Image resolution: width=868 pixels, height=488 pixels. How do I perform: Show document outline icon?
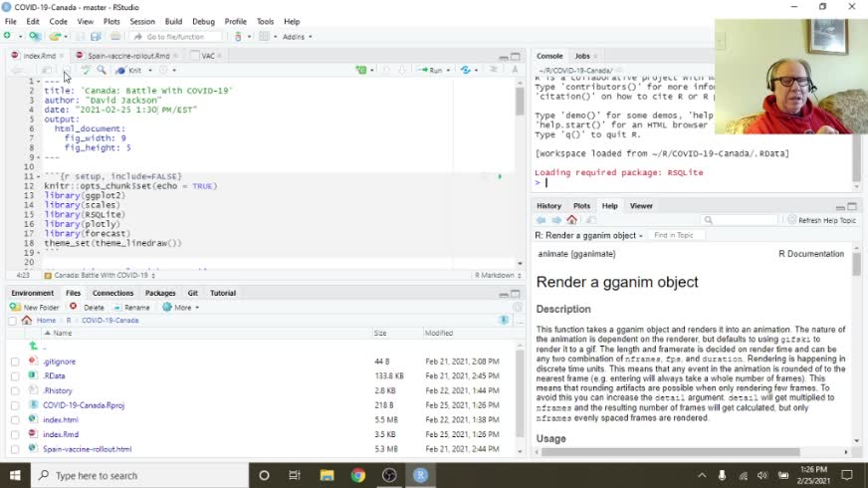494,70
